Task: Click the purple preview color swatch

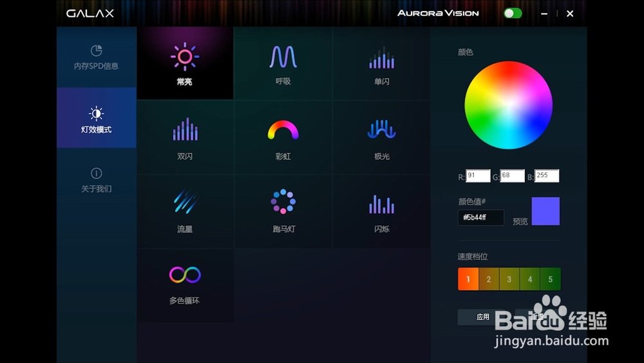Action: point(545,211)
